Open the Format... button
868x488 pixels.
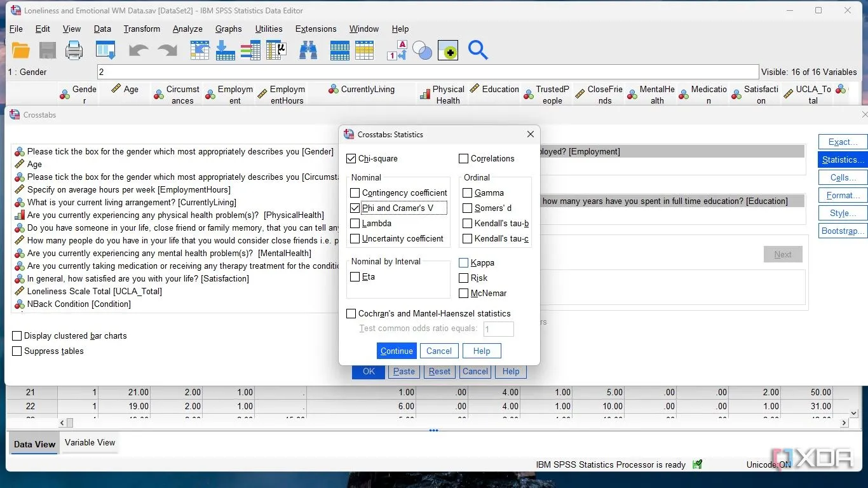click(843, 195)
